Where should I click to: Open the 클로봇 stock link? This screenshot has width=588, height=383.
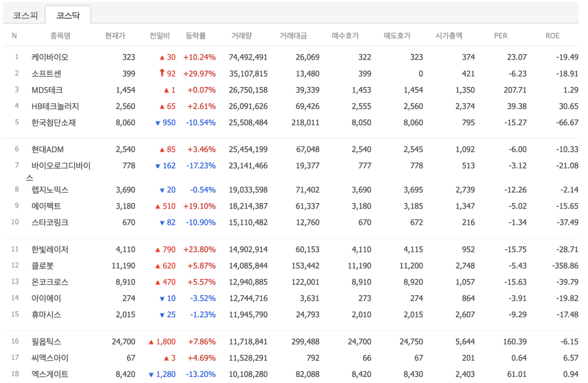pos(43,266)
